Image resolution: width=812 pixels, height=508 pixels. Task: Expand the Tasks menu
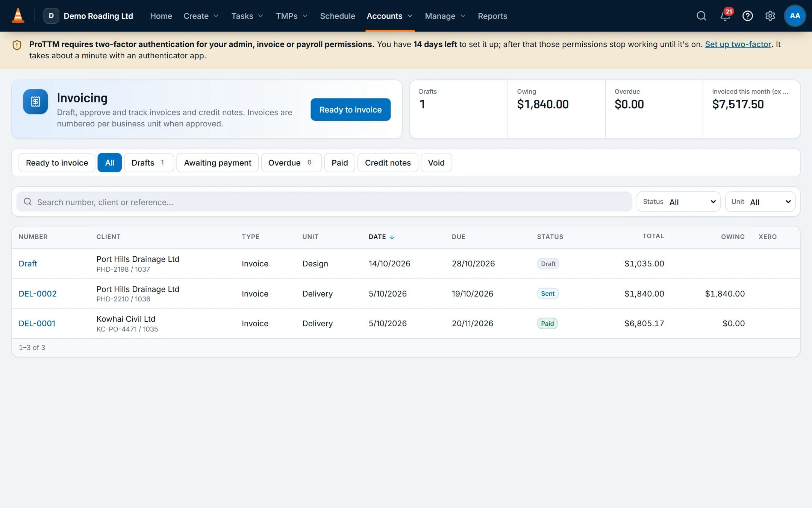(x=247, y=16)
